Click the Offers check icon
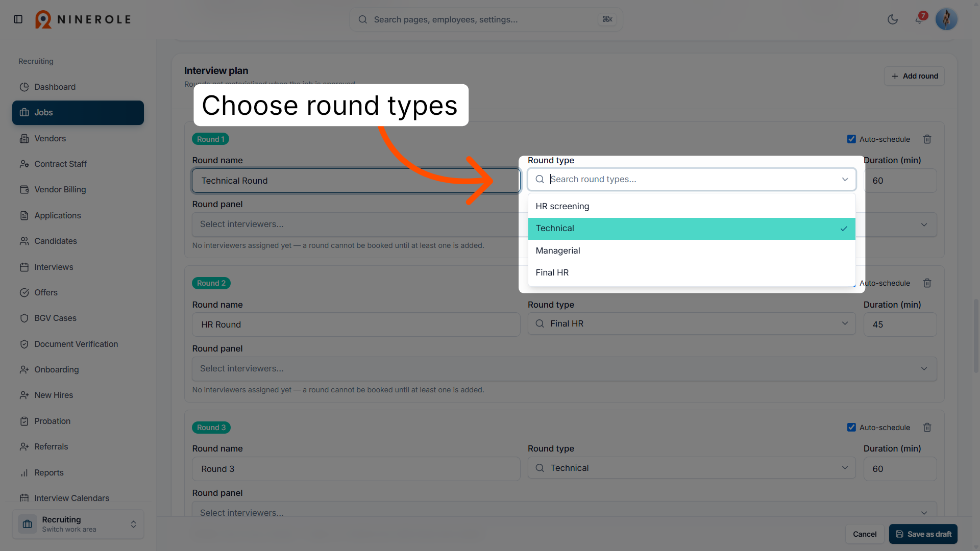The width and height of the screenshot is (980, 551). (x=24, y=292)
